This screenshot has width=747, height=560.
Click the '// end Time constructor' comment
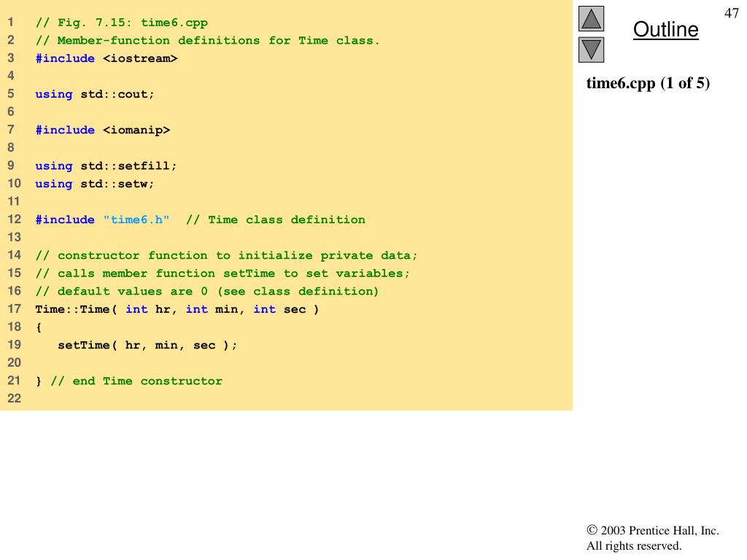point(136,381)
